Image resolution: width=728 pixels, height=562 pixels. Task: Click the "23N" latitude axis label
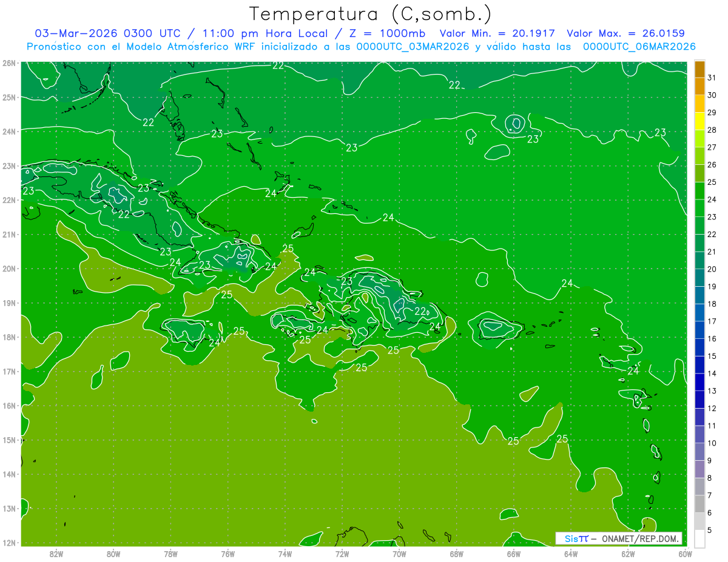click(x=8, y=166)
